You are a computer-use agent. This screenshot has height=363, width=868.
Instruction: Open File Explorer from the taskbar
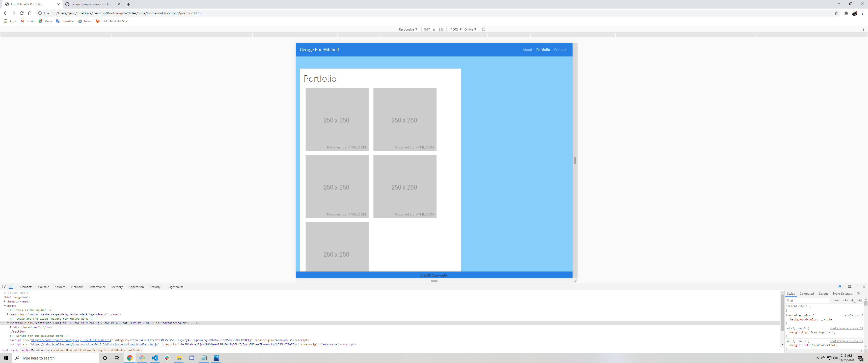pyautogui.click(x=179, y=358)
